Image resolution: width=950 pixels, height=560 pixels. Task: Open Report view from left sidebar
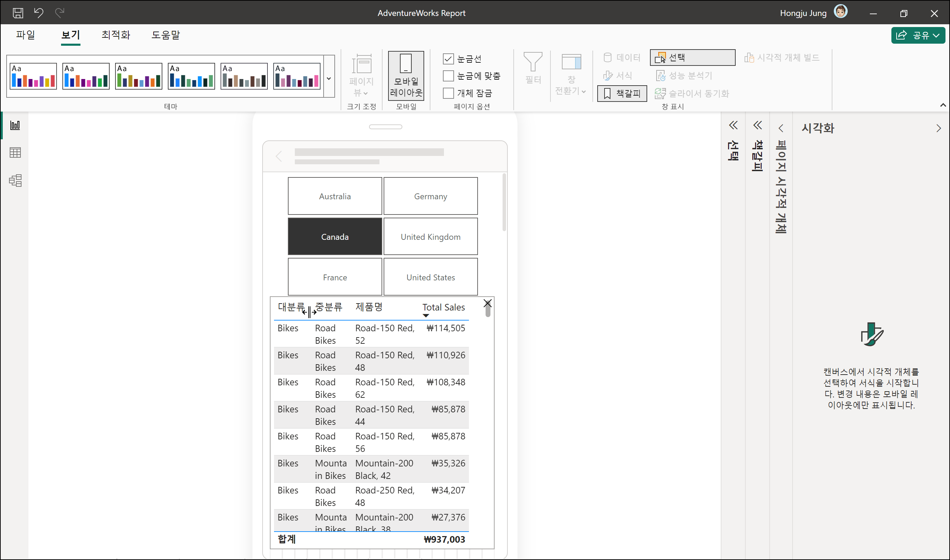(x=15, y=125)
